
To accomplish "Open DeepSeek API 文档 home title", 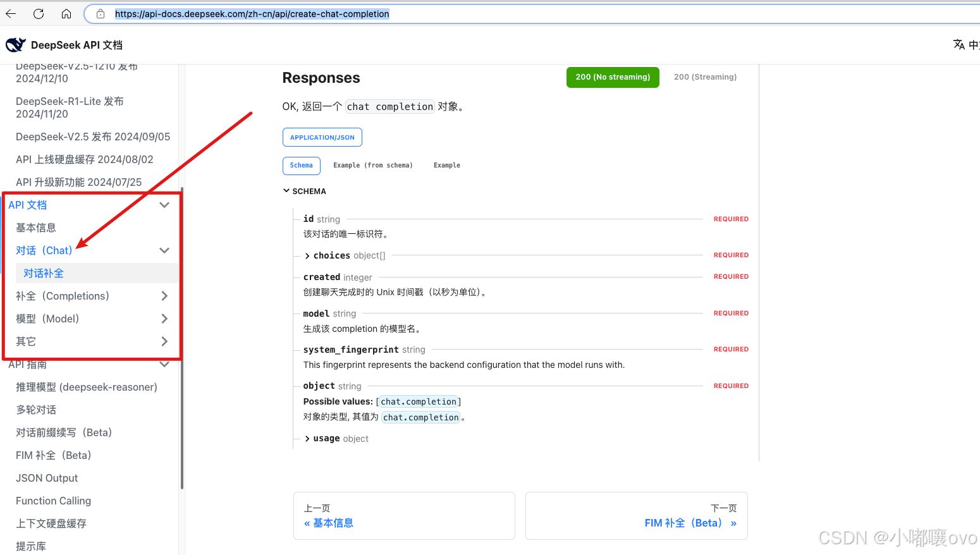I will tap(77, 45).
